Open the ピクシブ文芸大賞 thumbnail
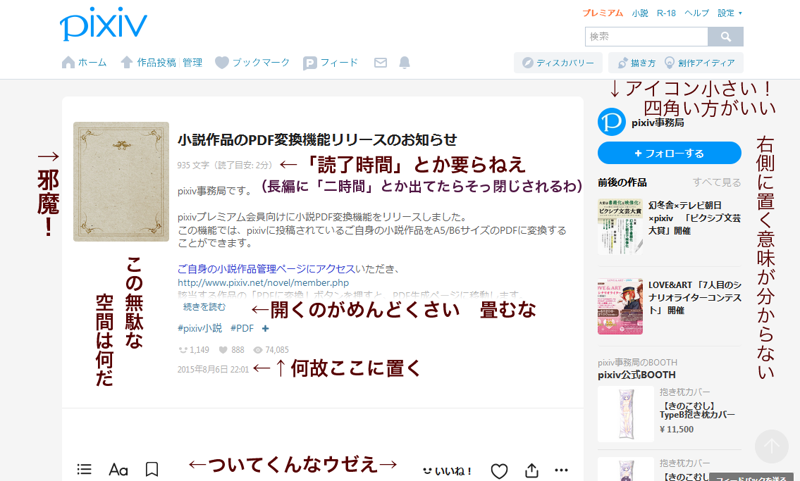Viewport: 800px width, 481px height. click(x=620, y=226)
